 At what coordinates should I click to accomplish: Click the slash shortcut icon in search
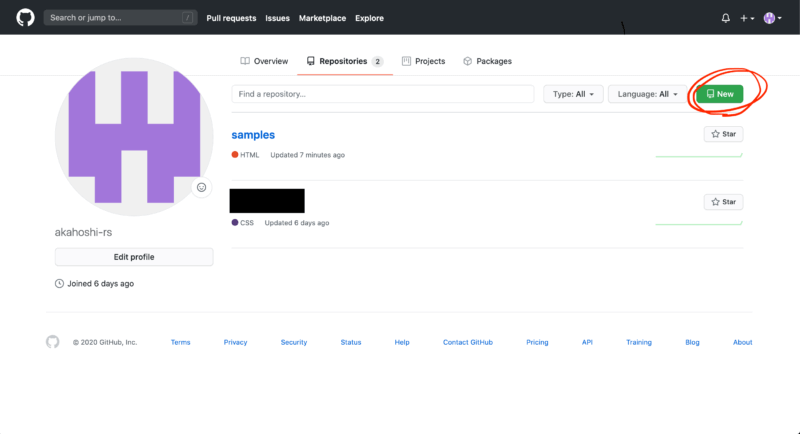pos(187,18)
